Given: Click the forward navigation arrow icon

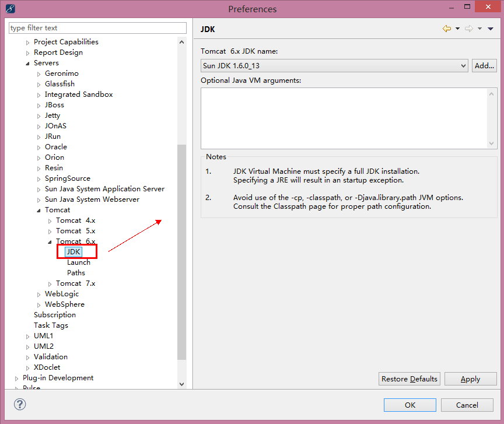Looking at the screenshot, I should point(469,29).
